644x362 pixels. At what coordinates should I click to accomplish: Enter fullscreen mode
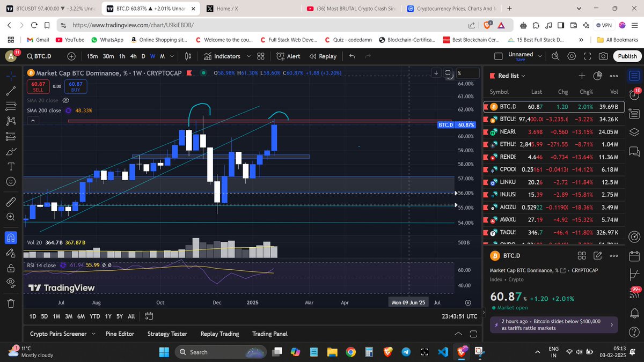point(588,56)
